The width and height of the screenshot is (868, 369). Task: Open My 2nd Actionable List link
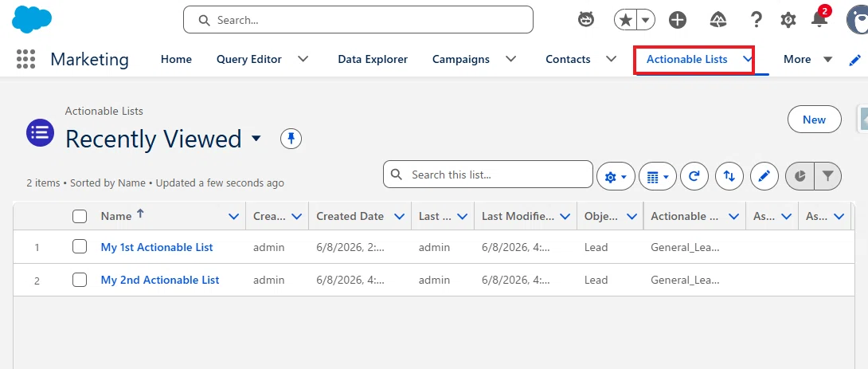pyautogui.click(x=160, y=280)
